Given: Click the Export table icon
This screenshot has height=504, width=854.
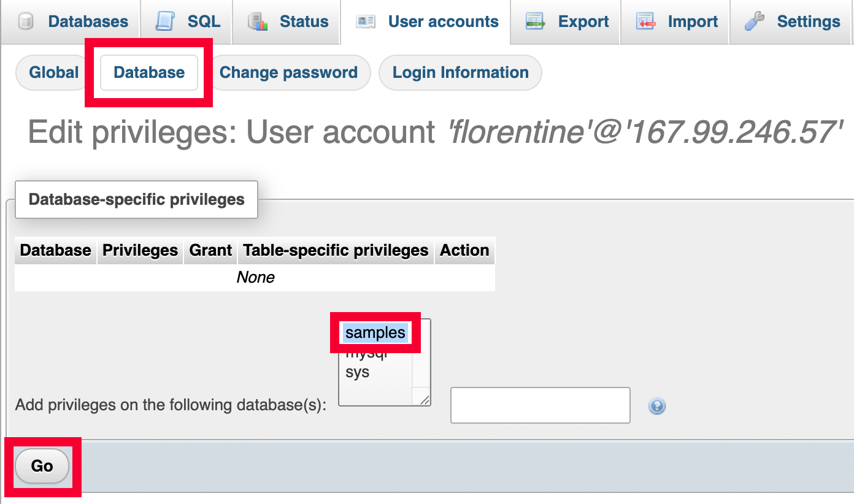Looking at the screenshot, I should 536,22.
